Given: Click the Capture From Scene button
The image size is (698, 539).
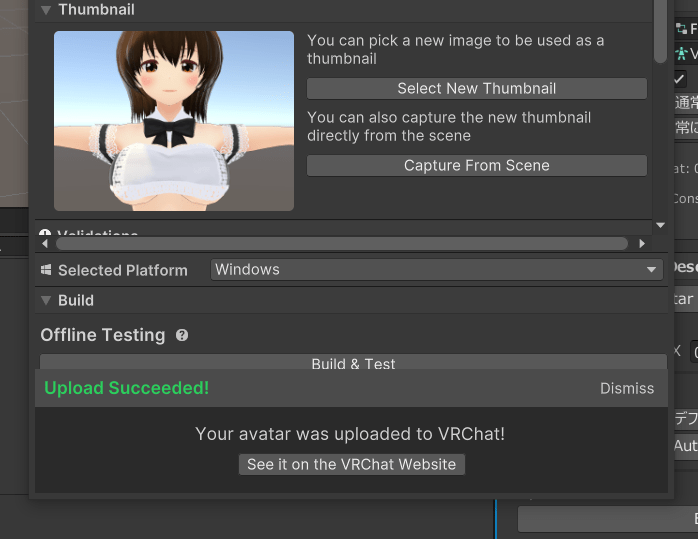Looking at the screenshot, I should tap(476, 166).
